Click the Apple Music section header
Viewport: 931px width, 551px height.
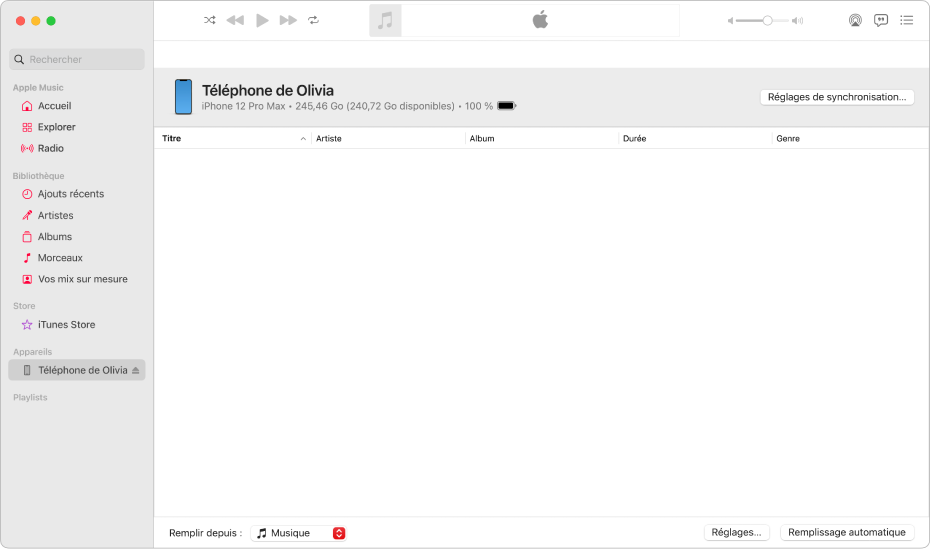point(38,88)
